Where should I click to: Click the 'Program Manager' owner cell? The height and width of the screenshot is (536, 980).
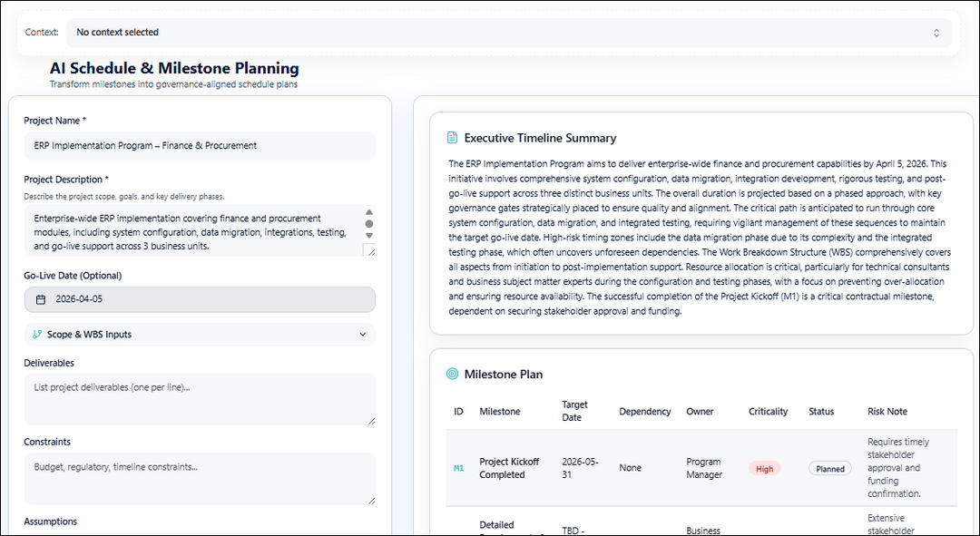tap(704, 468)
